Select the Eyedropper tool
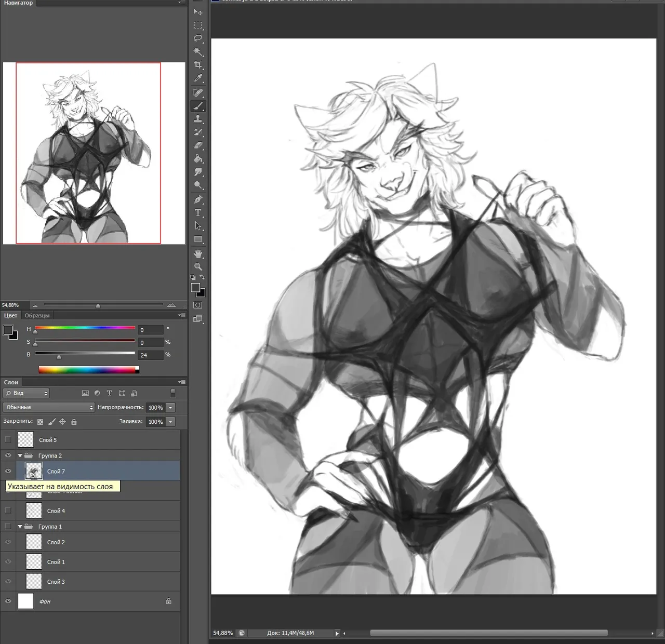This screenshot has height=644, width=665. [198, 78]
